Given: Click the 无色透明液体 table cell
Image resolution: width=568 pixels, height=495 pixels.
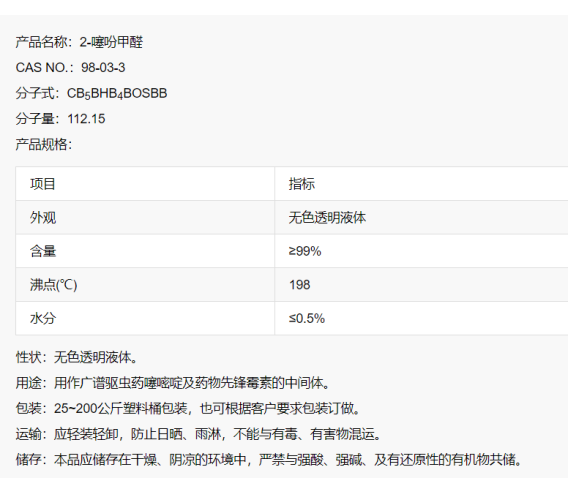Looking at the screenshot, I should 421,217.
